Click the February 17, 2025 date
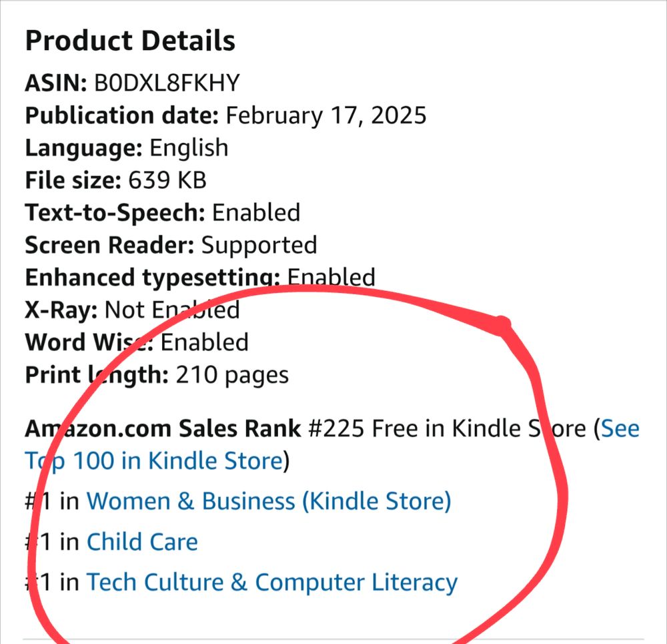This screenshot has height=644, width=667. coord(325,115)
